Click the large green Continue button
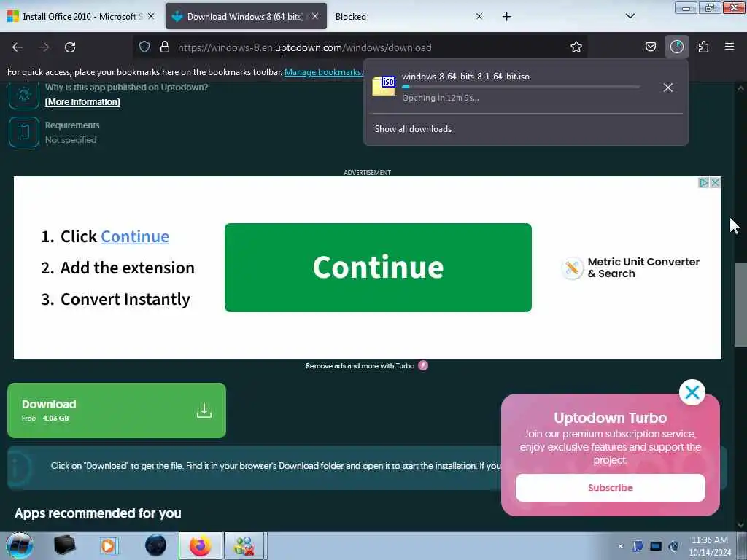Image resolution: width=747 pixels, height=560 pixels. click(x=378, y=268)
